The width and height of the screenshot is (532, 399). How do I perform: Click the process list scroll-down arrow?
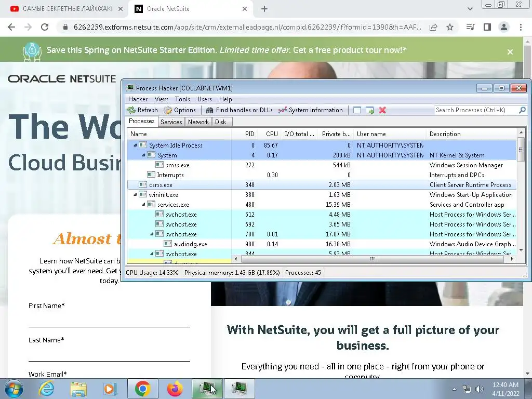click(x=521, y=250)
